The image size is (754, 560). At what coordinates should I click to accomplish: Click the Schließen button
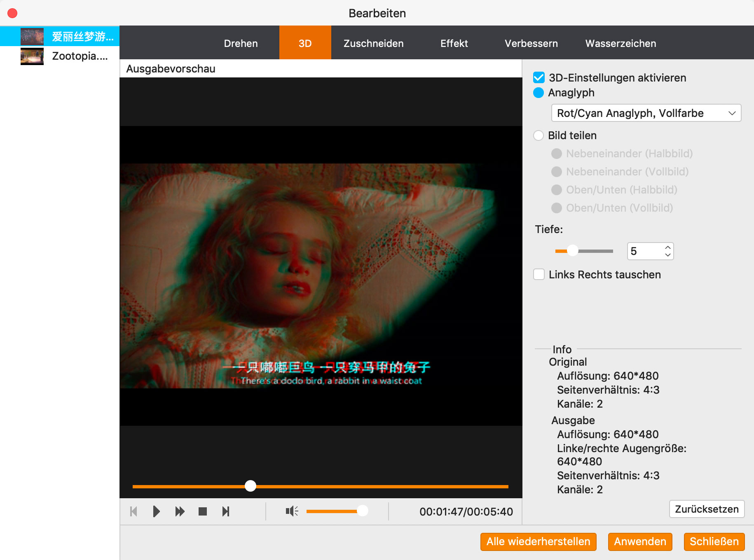point(714,541)
